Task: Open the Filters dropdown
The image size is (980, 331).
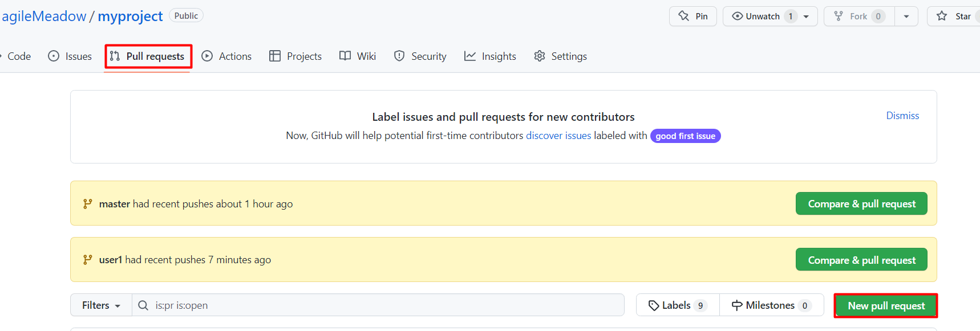Action: [101, 305]
